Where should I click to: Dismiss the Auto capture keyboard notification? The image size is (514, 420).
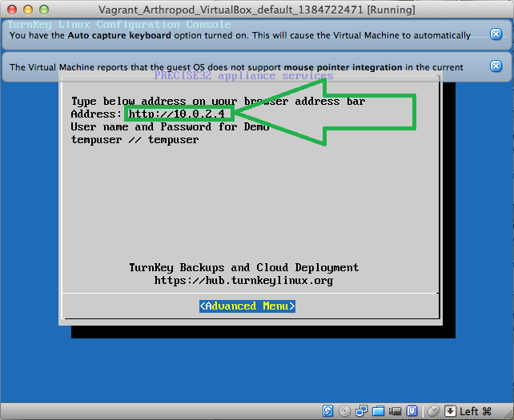(496, 34)
